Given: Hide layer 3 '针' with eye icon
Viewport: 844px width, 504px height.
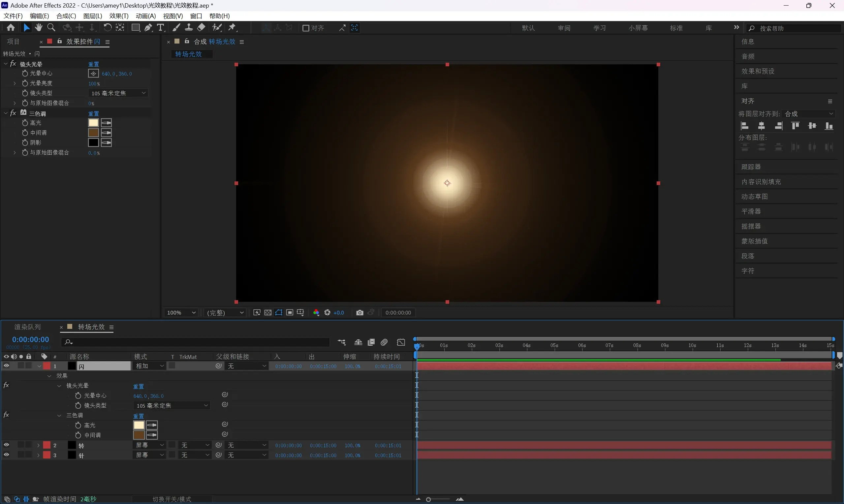Looking at the screenshot, I should [x=6, y=455].
